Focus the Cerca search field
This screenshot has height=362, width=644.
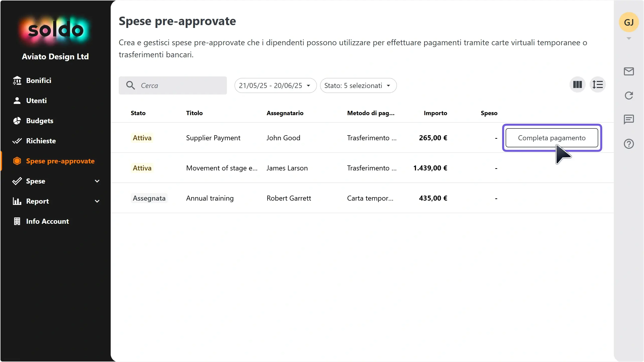pos(173,85)
